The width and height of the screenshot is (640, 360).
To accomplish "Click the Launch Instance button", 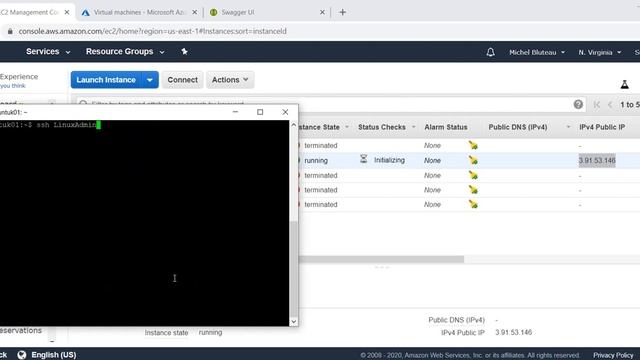I will pos(106,80).
